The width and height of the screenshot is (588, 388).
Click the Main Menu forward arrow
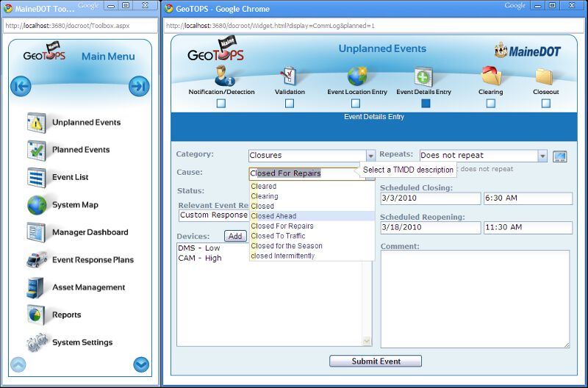[139, 86]
